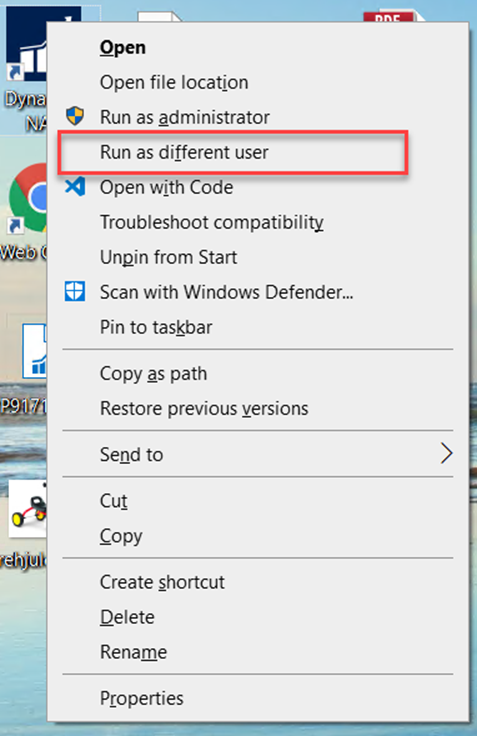Viewport: 477px width, 736px height.
Task: Choose Run as different user
Action: point(184,153)
